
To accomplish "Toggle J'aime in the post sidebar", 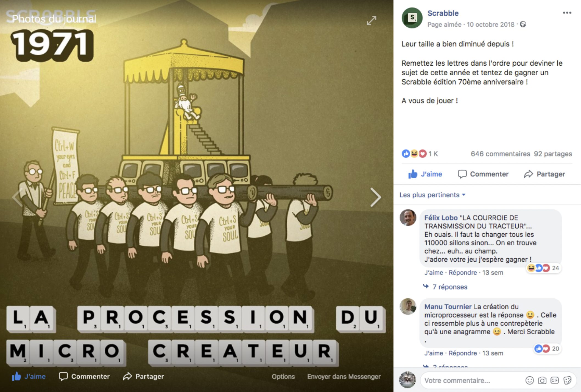I will coord(425,174).
